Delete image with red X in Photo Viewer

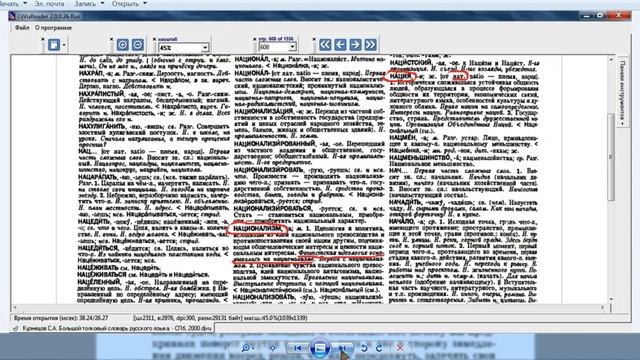[x=400, y=348]
